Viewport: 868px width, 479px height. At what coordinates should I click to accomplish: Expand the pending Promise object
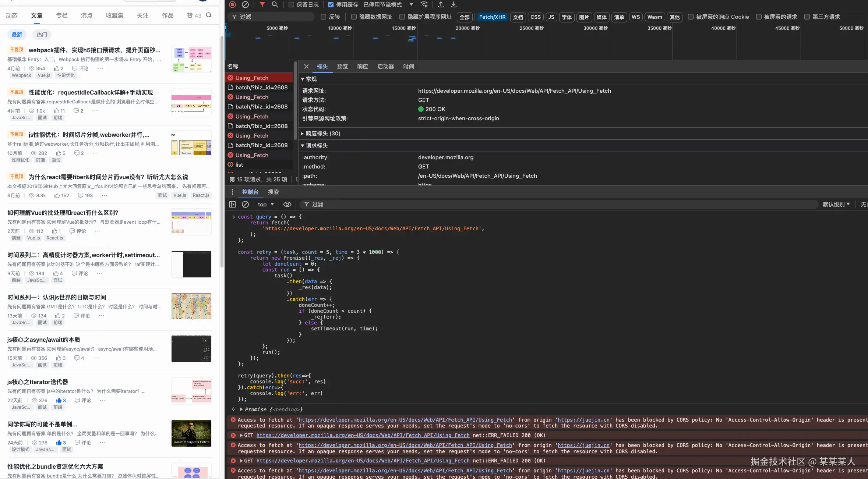coord(241,409)
